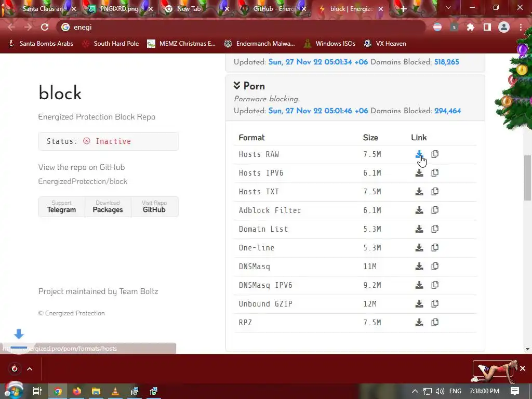Open the volume control tray icon
Image resolution: width=532 pixels, height=399 pixels.
click(x=440, y=391)
